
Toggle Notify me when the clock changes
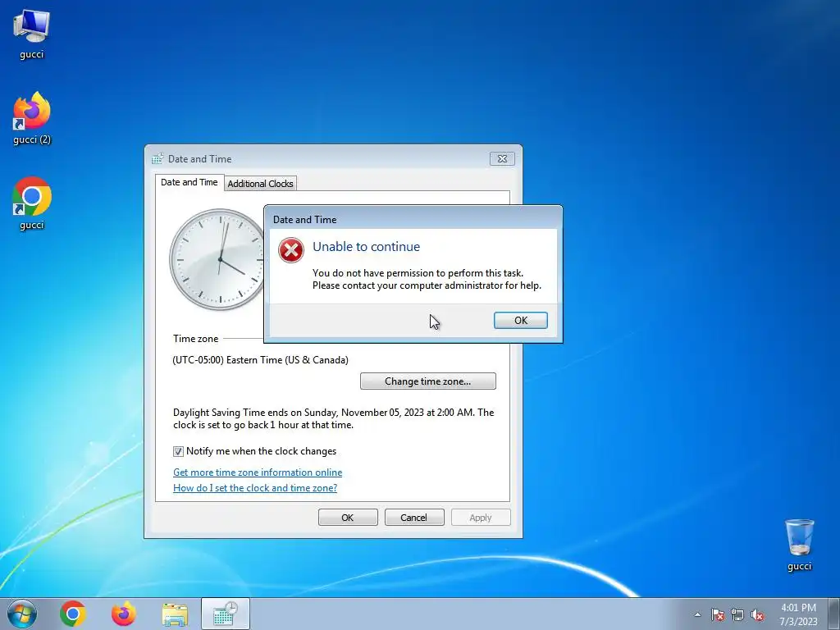point(178,452)
